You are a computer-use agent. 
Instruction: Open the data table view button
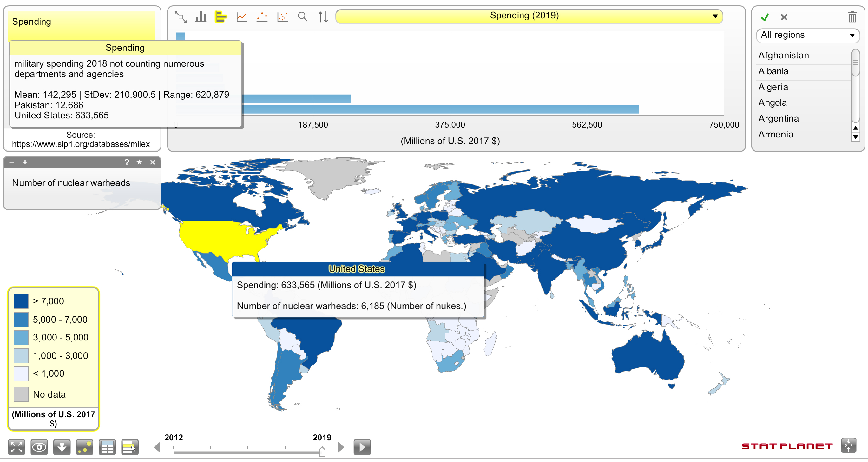coord(107,447)
